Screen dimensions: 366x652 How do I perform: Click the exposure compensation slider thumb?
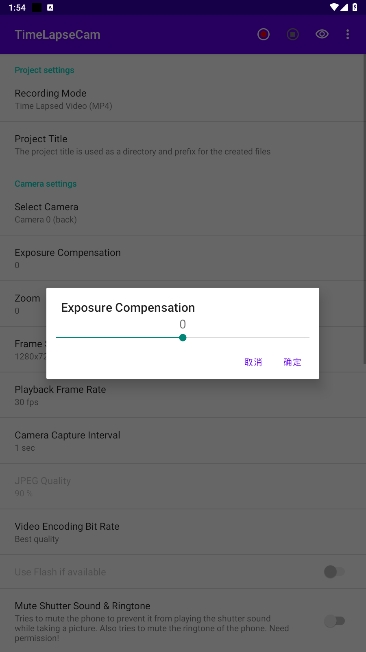(x=183, y=338)
